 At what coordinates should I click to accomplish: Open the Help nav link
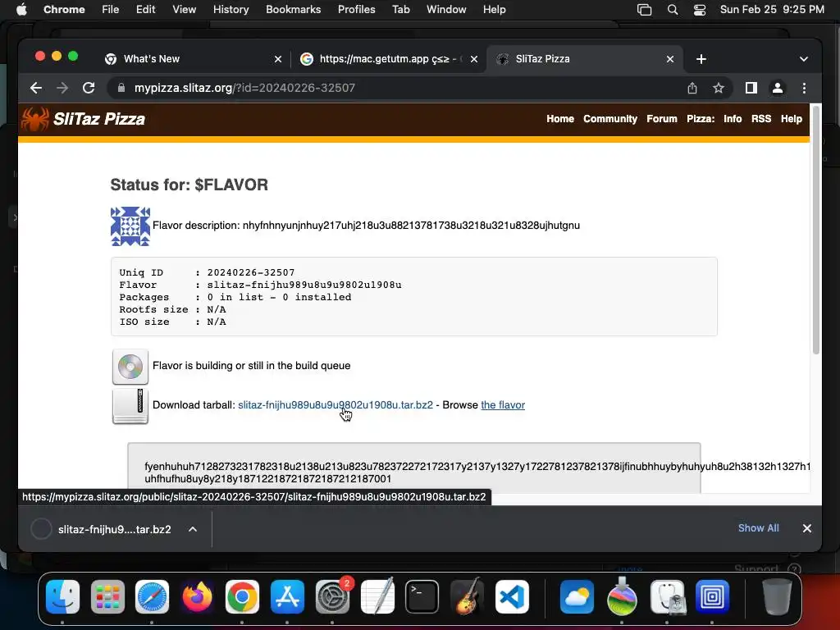pyautogui.click(x=792, y=119)
